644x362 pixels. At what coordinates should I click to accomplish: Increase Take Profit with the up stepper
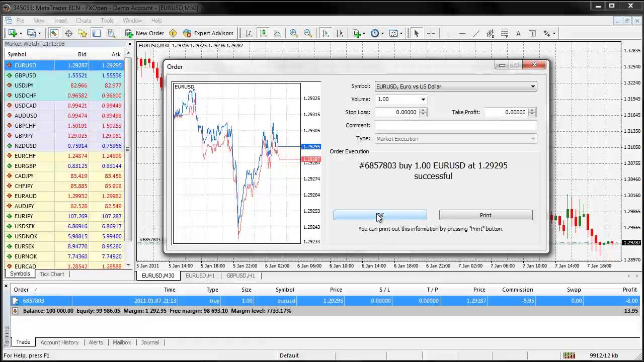(x=532, y=110)
